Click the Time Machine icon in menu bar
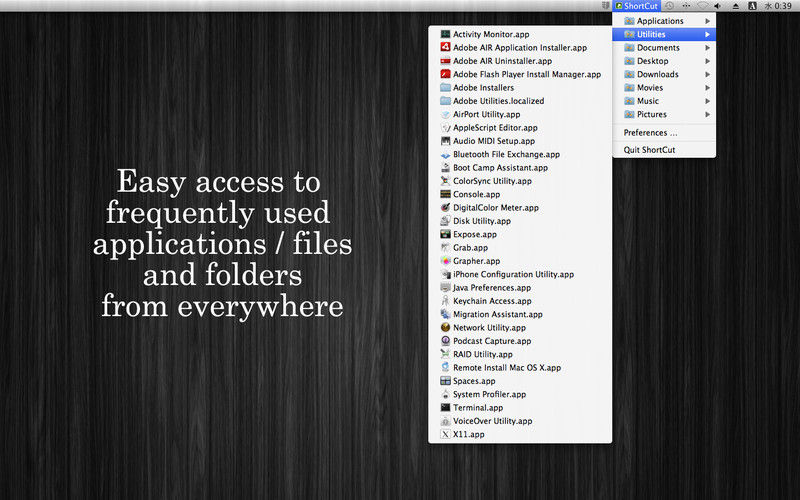The image size is (800, 500). pyautogui.click(x=669, y=6)
